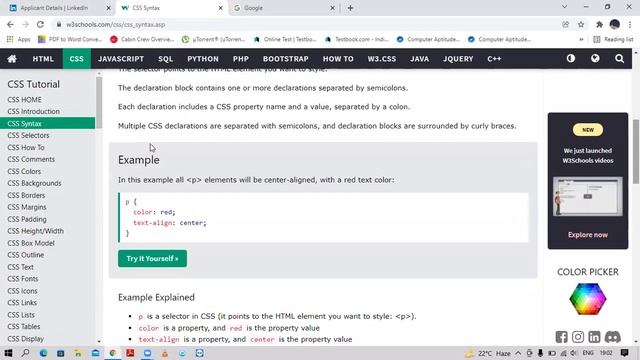
Task: Open Windows Start menu
Action: (8, 353)
